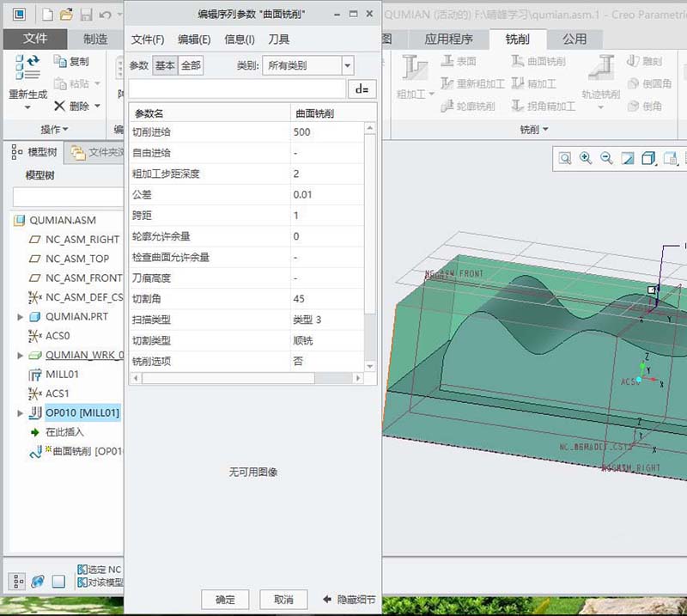Click the New file icon in the quick access toolbar
The image size is (687, 616).
click(x=47, y=15)
